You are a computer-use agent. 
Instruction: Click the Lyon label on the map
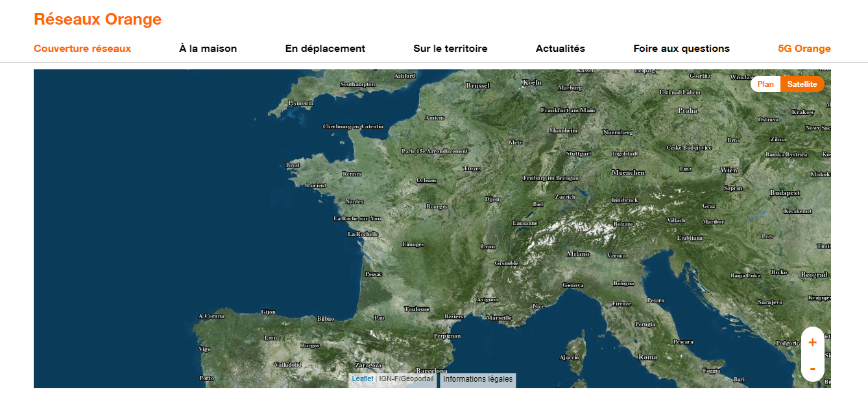tap(488, 247)
